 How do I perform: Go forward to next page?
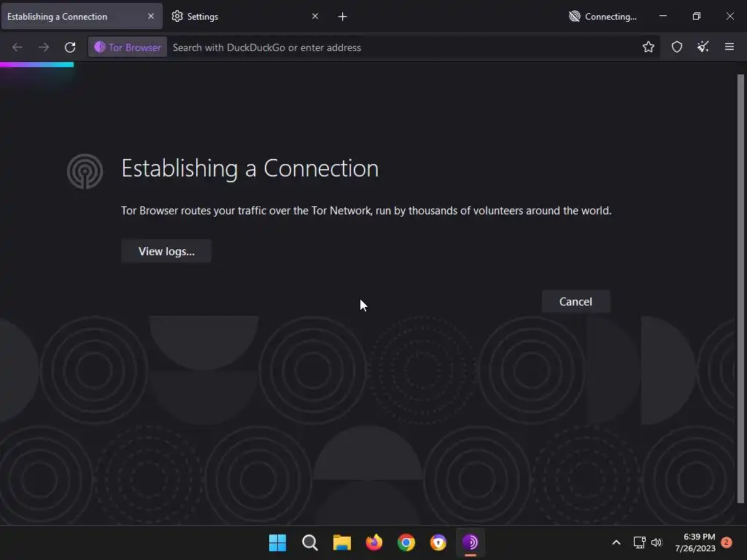(x=44, y=47)
